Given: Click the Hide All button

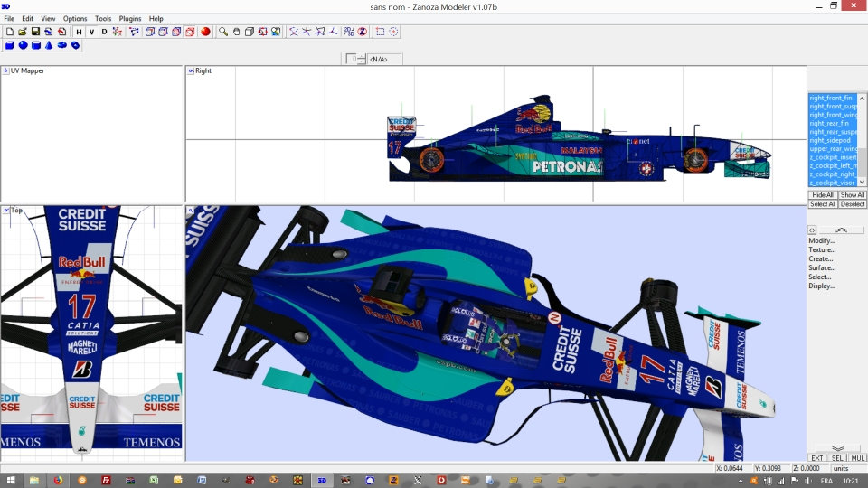Looking at the screenshot, I should [x=823, y=195].
